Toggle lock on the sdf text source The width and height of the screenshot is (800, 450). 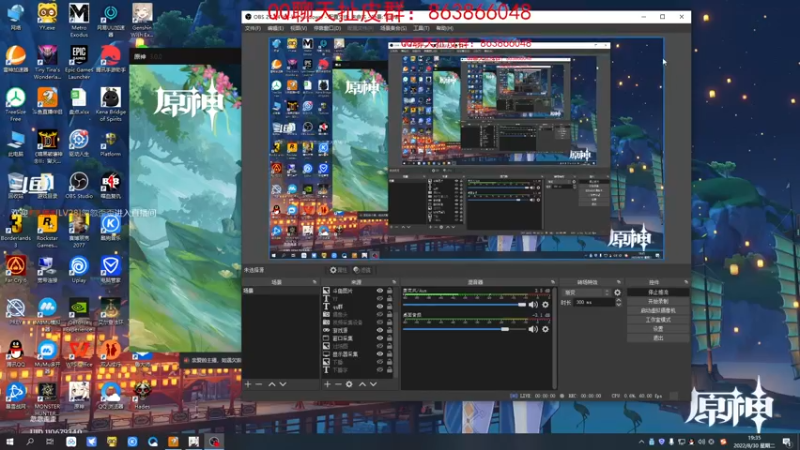tap(390, 307)
